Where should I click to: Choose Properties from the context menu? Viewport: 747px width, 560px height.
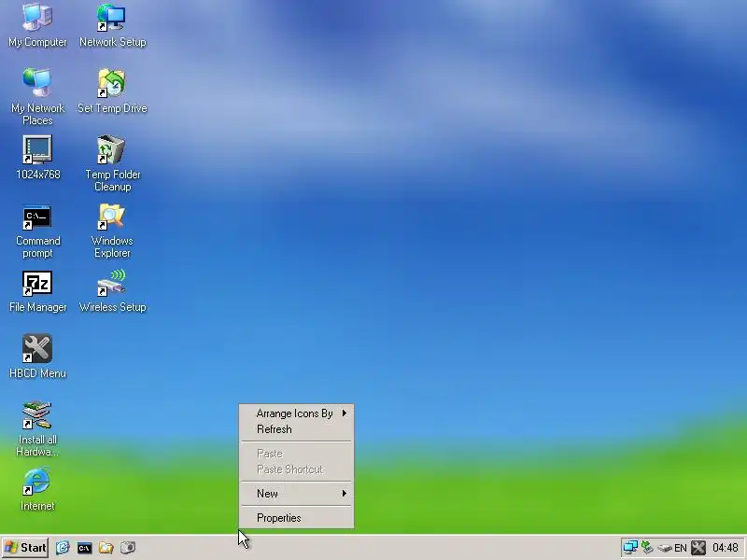click(296, 518)
